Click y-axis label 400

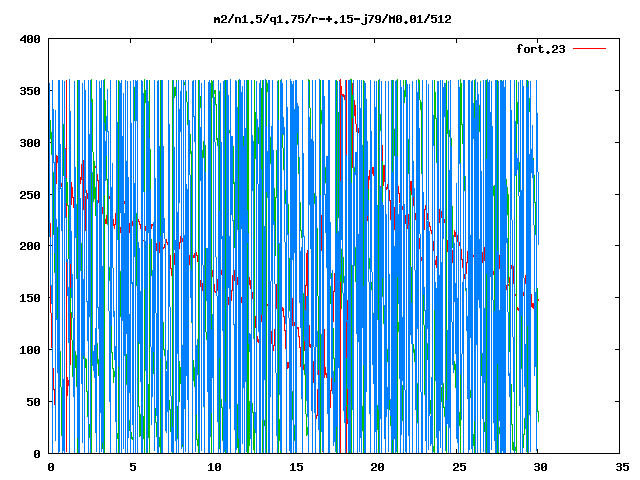coord(30,39)
